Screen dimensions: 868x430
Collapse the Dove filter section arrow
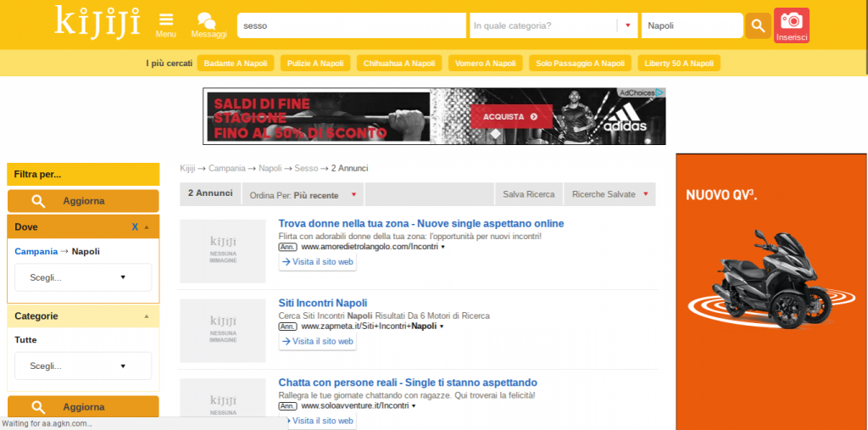point(147,227)
